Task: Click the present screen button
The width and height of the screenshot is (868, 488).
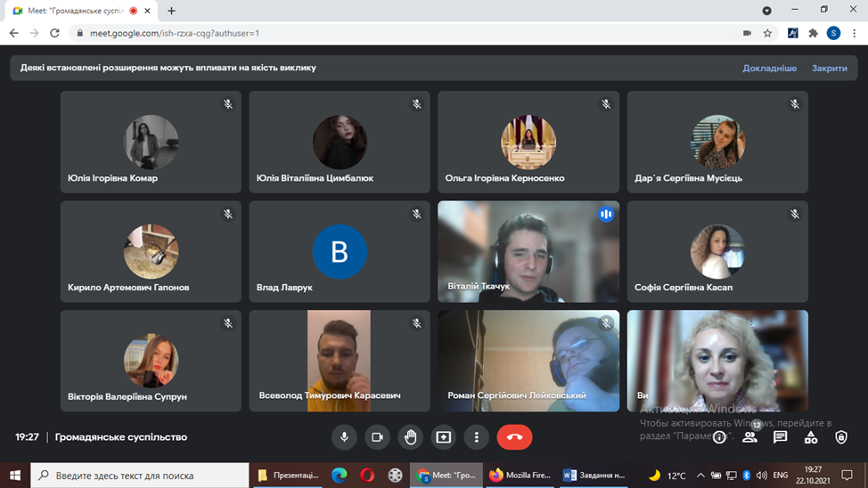Action: point(443,437)
